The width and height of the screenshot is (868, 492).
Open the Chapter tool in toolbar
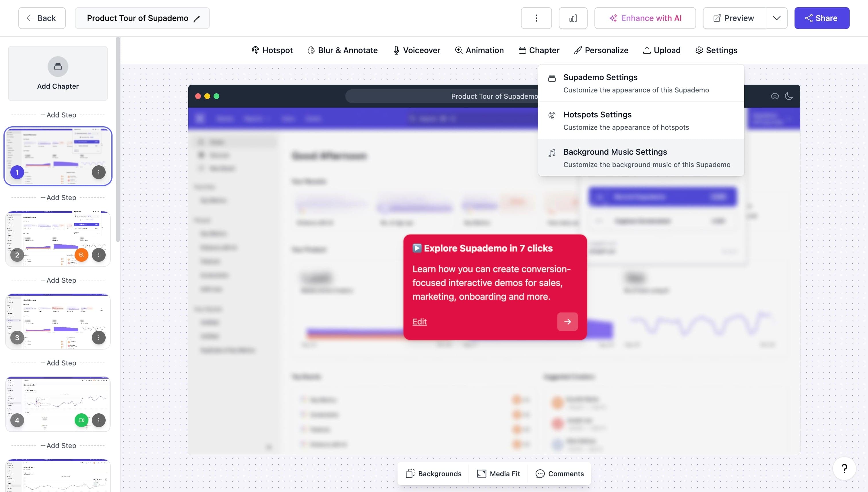pos(539,50)
